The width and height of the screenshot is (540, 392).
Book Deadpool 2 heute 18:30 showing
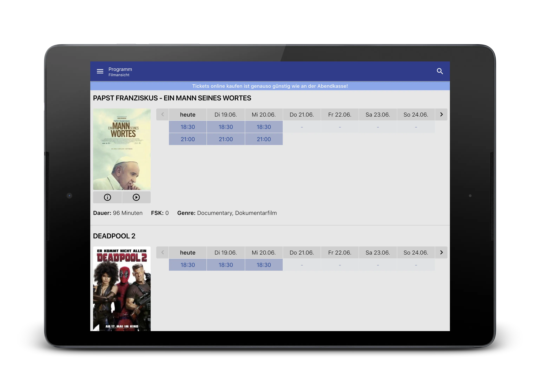188,265
